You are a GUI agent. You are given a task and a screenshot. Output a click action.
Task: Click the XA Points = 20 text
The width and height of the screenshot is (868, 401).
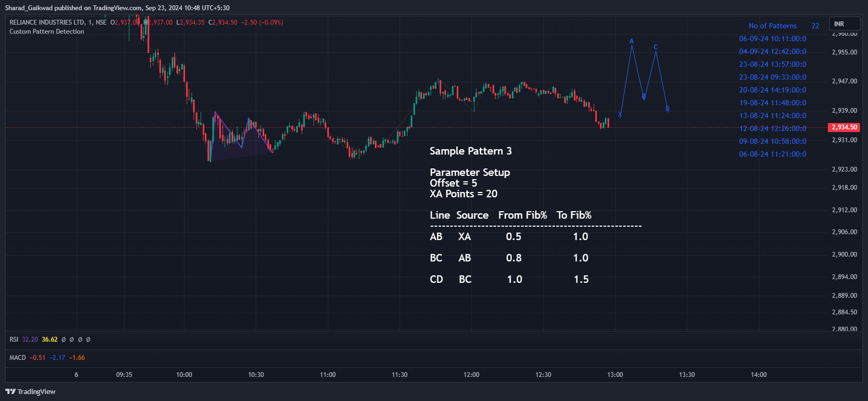(463, 194)
